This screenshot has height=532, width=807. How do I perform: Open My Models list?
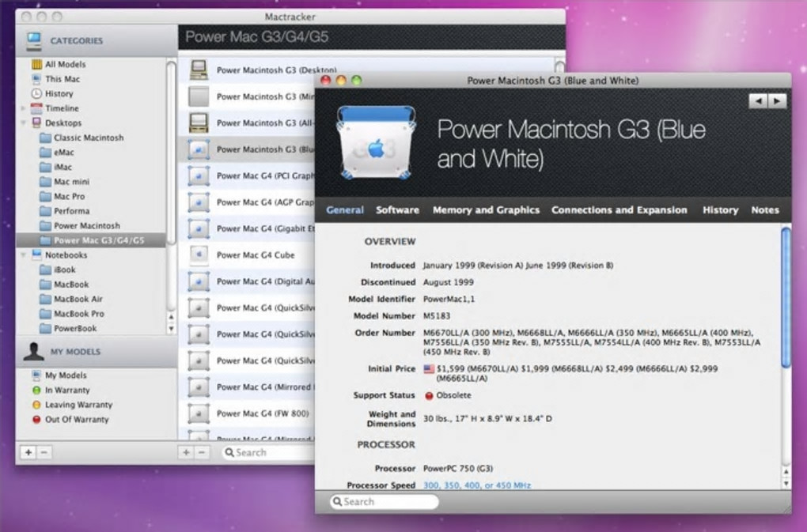click(59, 375)
